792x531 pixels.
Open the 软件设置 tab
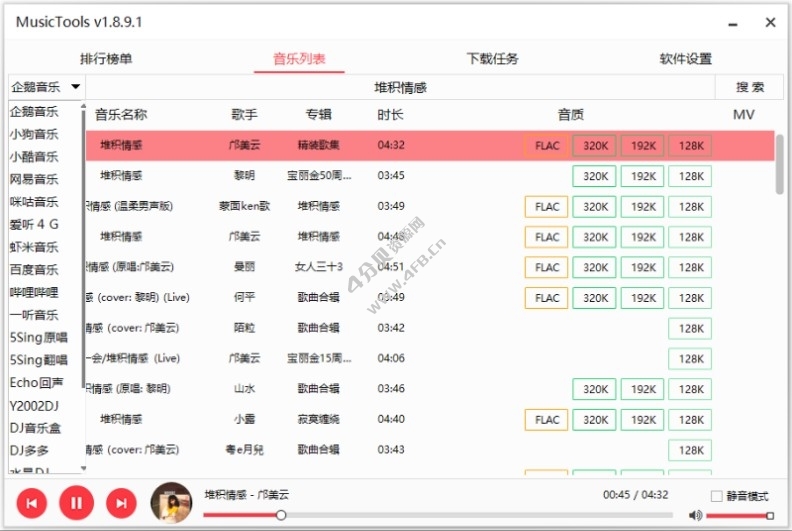[685, 59]
